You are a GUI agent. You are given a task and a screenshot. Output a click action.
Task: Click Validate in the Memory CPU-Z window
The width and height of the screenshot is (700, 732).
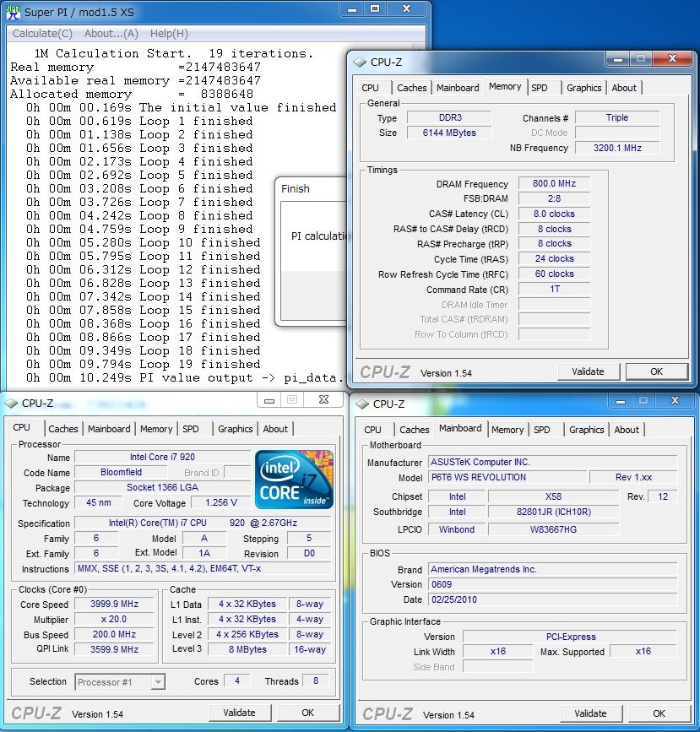click(588, 371)
